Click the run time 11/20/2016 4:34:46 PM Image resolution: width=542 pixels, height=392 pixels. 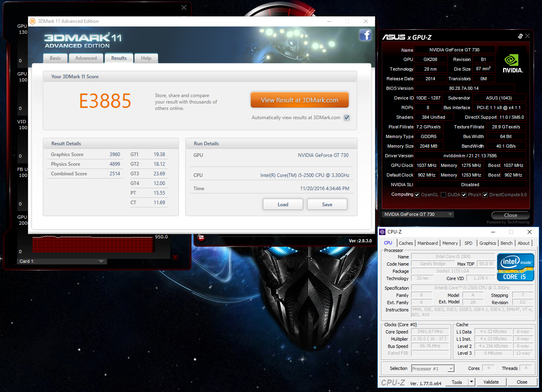click(324, 189)
